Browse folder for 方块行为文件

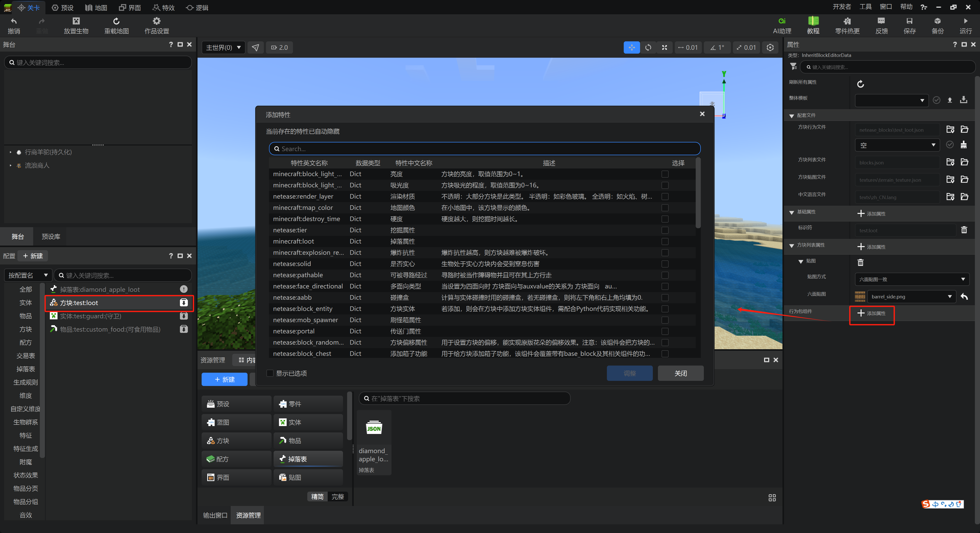[950, 129]
